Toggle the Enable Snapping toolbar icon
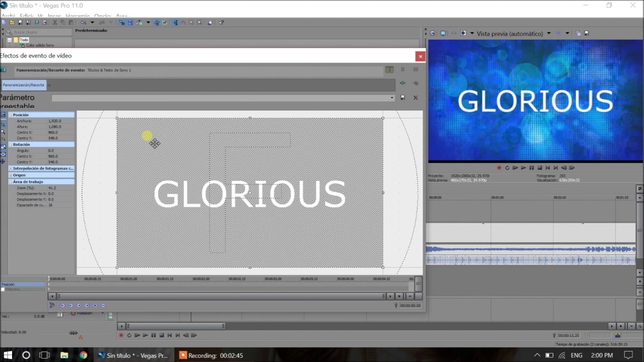This screenshot has height=362, width=644. coord(123,23)
